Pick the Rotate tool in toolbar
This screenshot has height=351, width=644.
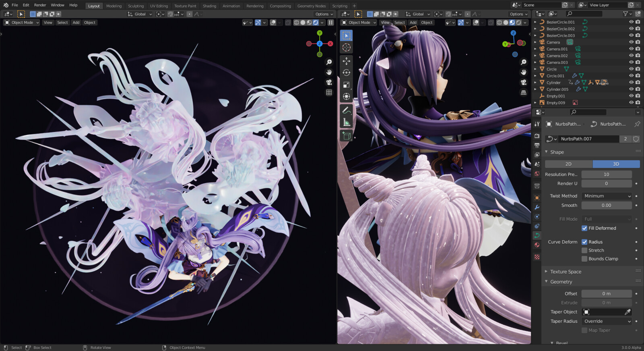pyautogui.click(x=346, y=73)
